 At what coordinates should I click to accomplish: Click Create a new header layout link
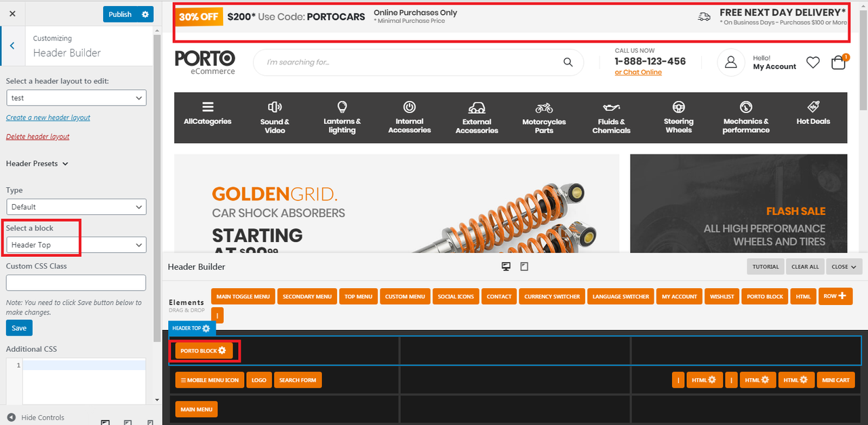(48, 117)
